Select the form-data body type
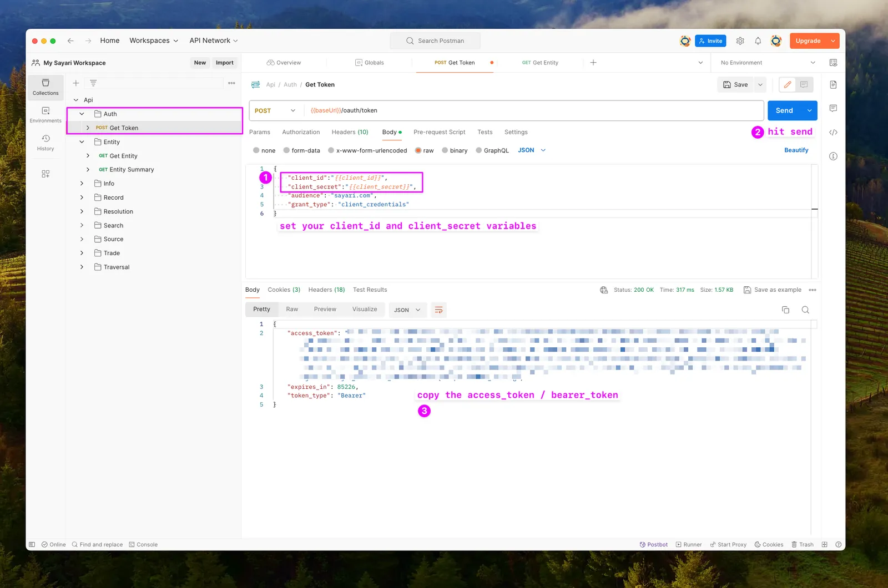888x588 pixels. point(301,150)
